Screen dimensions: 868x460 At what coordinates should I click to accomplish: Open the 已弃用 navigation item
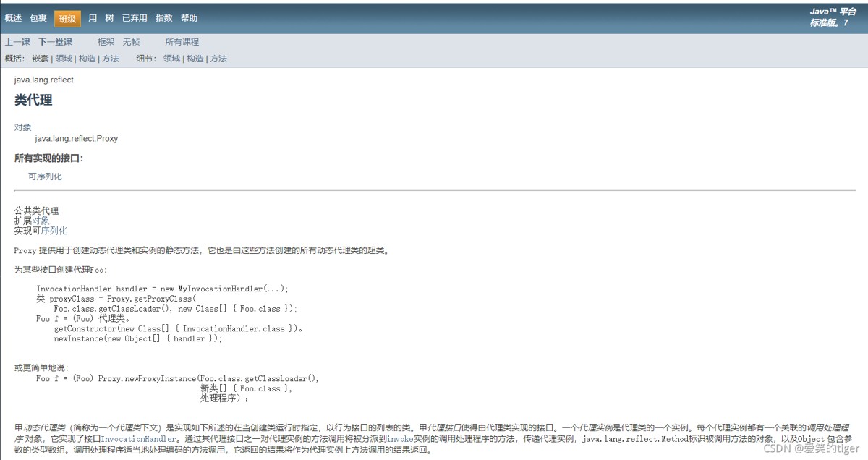point(135,18)
